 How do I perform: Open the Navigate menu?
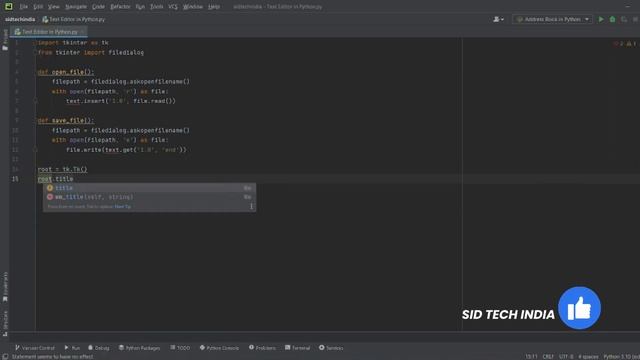click(x=76, y=7)
